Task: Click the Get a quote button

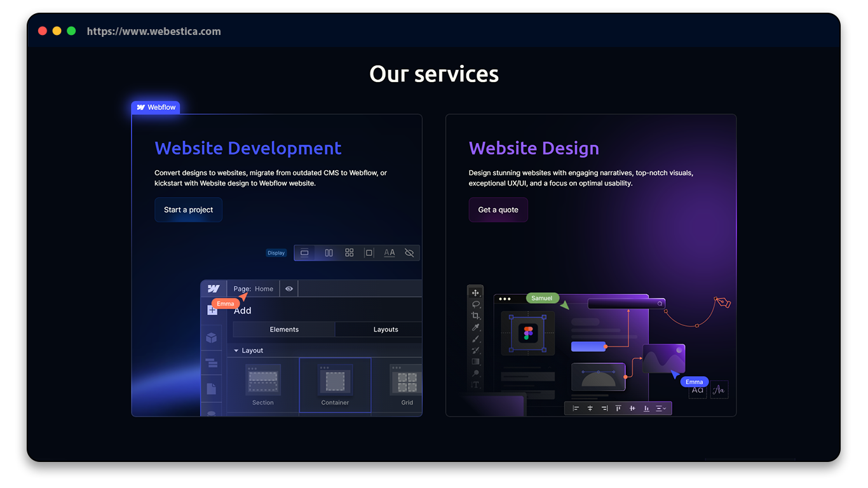Action: click(498, 210)
